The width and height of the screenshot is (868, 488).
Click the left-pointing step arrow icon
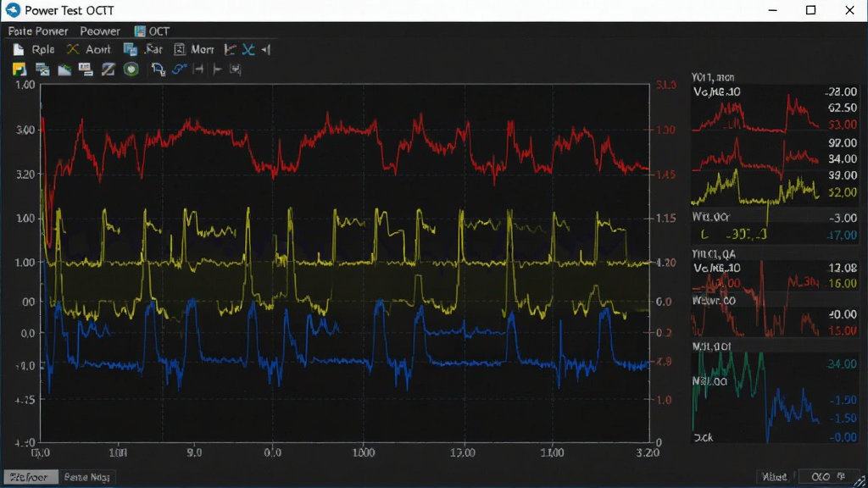coord(266,50)
